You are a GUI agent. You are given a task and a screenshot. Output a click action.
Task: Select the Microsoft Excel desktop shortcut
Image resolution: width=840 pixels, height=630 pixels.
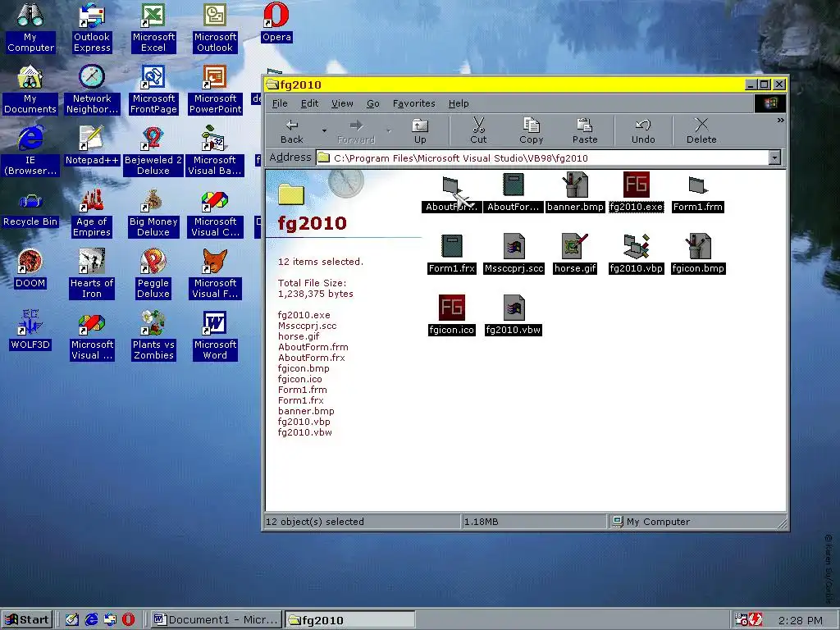click(153, 15)
